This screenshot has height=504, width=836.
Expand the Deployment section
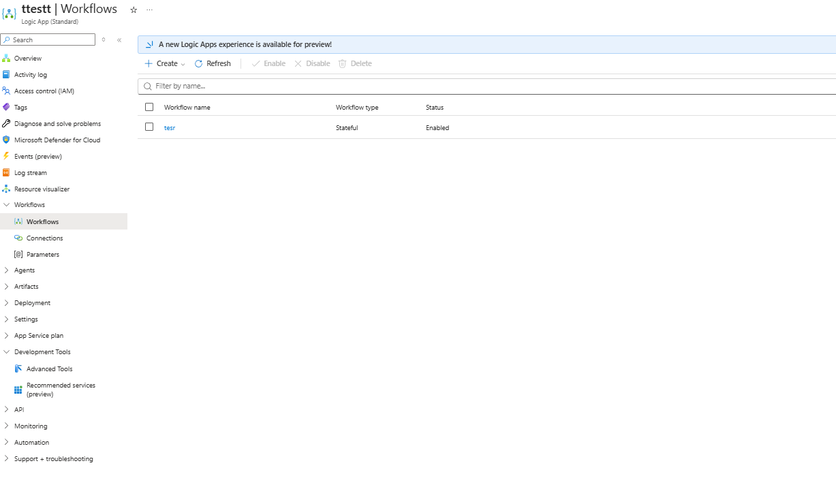6,303
